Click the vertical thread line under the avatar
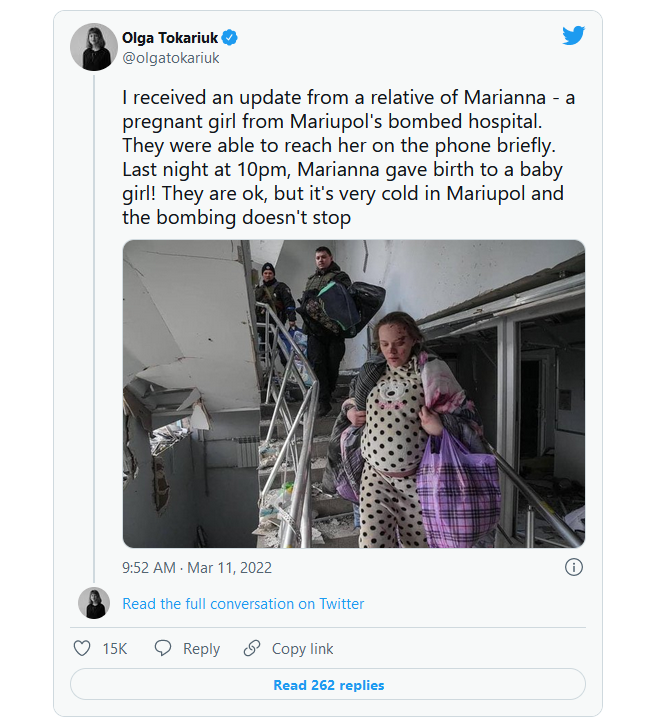The height and width of the screenshot is (723, 659). 94,329
